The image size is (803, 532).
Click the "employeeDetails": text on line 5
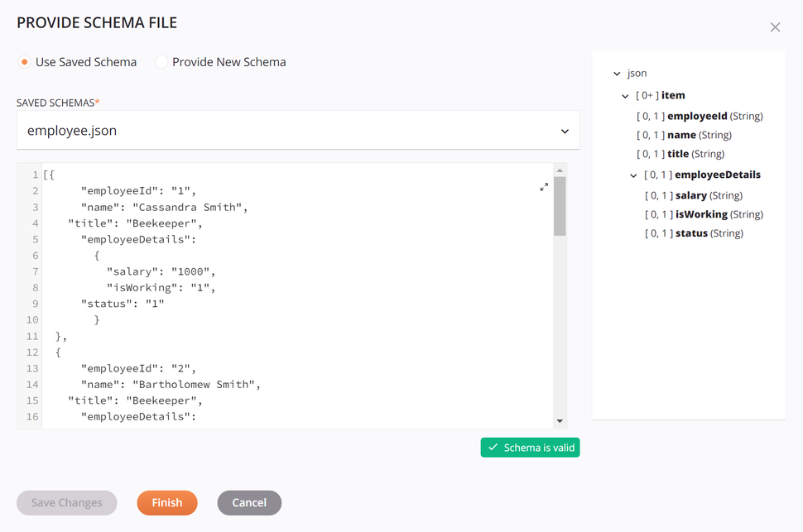click(139, 240)
